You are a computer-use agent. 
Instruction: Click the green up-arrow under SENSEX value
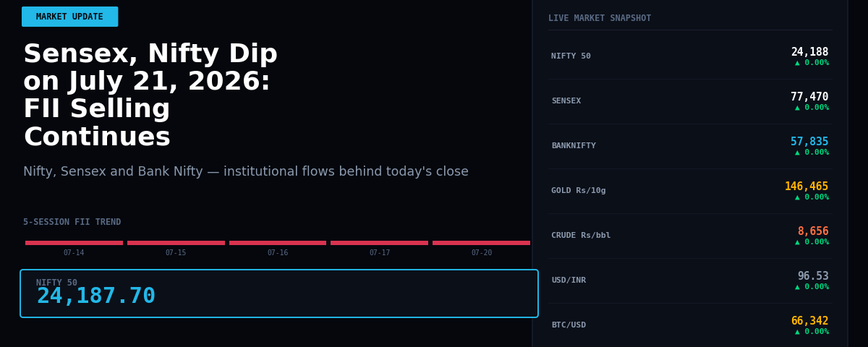(x=798, y=108)
